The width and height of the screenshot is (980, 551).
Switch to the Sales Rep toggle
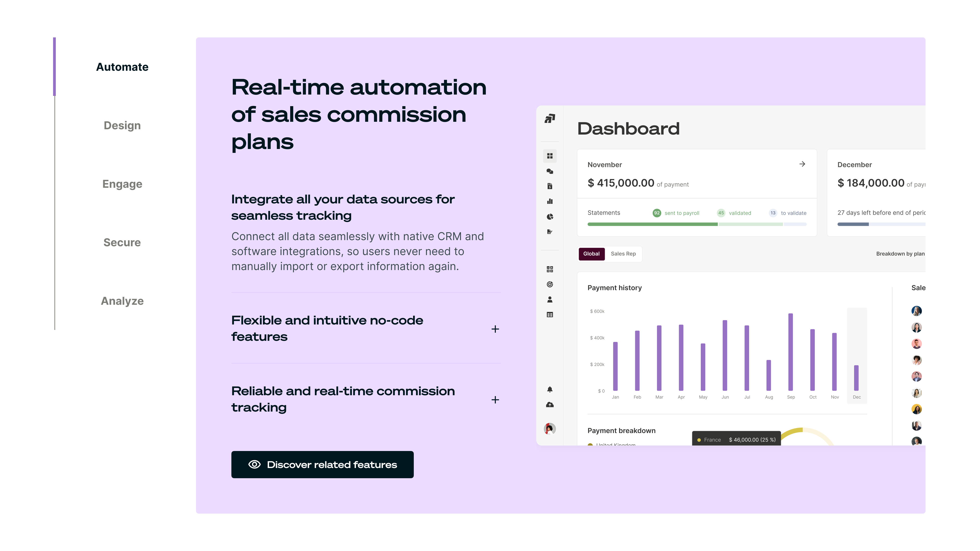click(x=623, y=254)
